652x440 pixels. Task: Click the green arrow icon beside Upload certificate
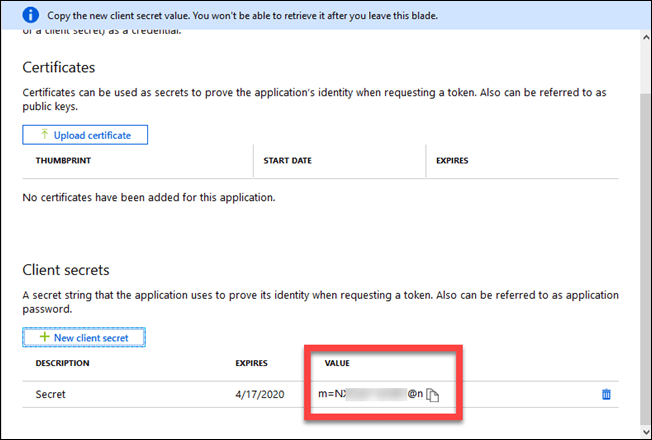tap(42, 134)
